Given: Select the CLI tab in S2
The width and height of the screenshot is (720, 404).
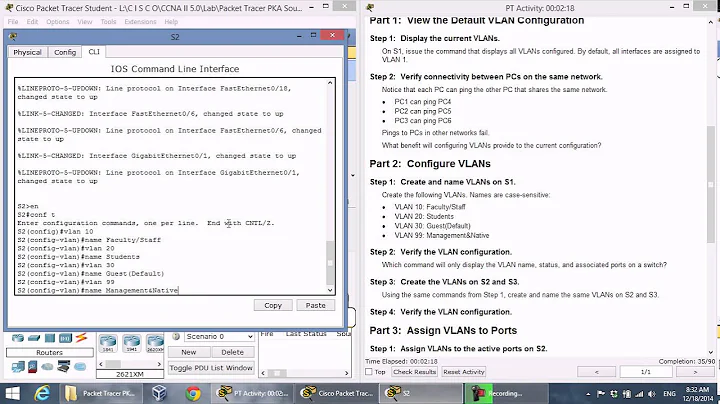Looking at the screenshot, I should pyautogui.click(x=94, y=52).
